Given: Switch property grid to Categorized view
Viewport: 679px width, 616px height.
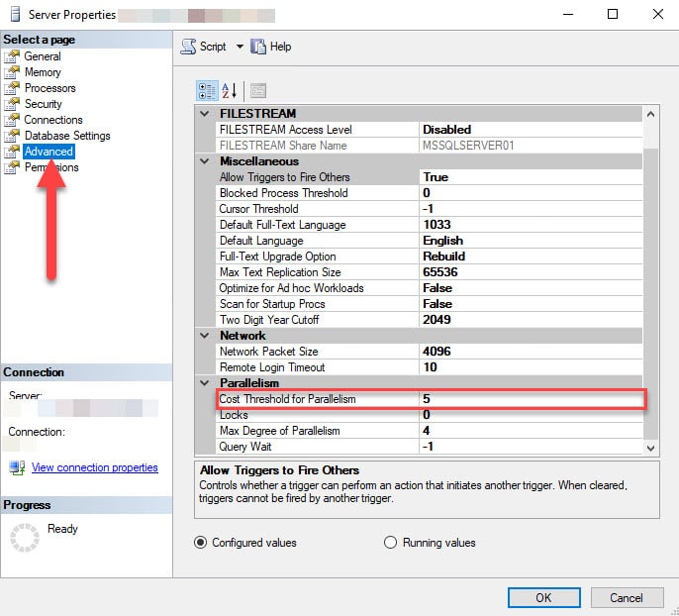Looking at the screenshot, I should pyautogui.click(x=207, y=91).
